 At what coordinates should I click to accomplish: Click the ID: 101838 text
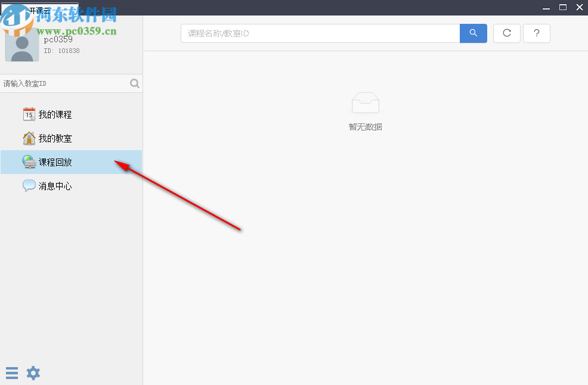(61, 51)
